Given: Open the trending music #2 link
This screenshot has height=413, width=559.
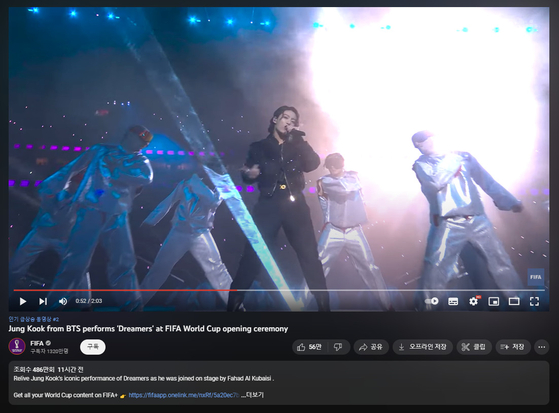Looking at the screenshot, I should (34, 319).
